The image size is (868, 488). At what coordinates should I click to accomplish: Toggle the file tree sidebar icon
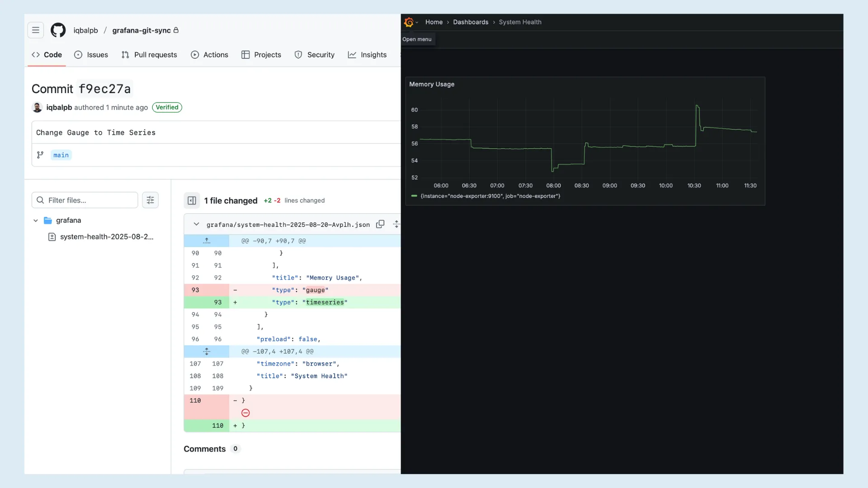[192, 201]
